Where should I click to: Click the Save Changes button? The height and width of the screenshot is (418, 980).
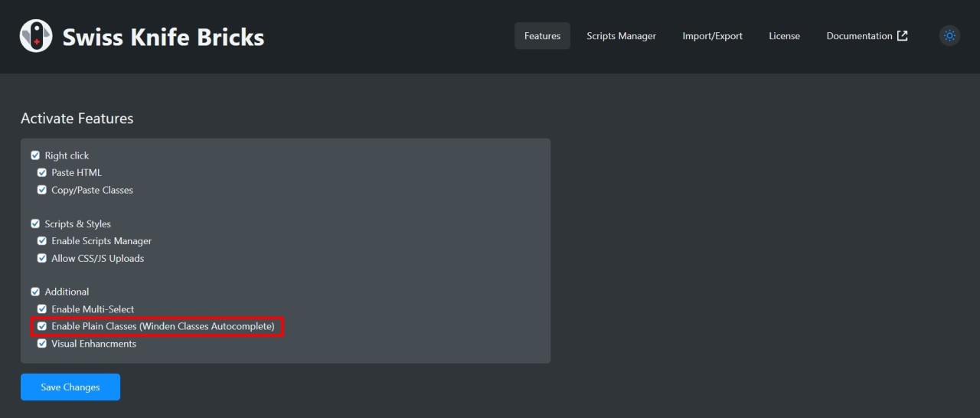click(70, 387)
